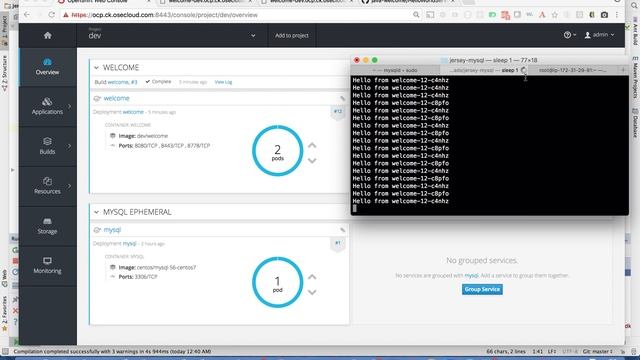Click the last Hello from welcome-12-c4nhz line
Viewport: 640px width, 360px height.
(400, 201)
